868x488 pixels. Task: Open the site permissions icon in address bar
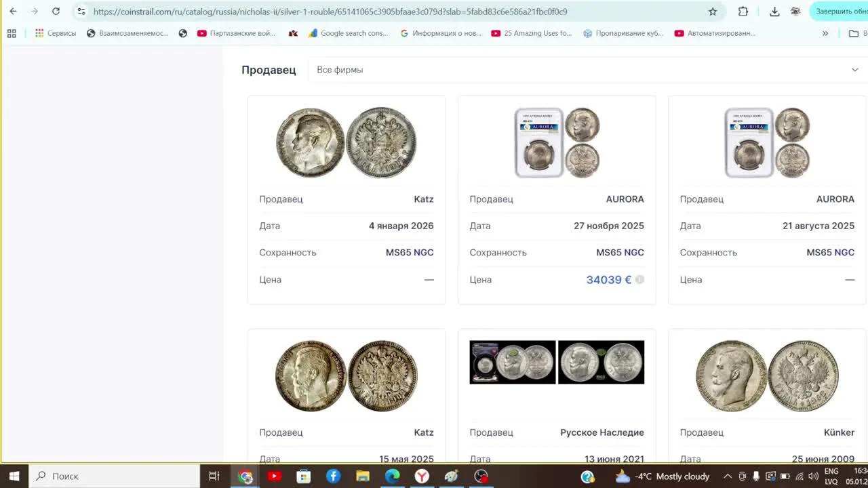click(81, 12)
